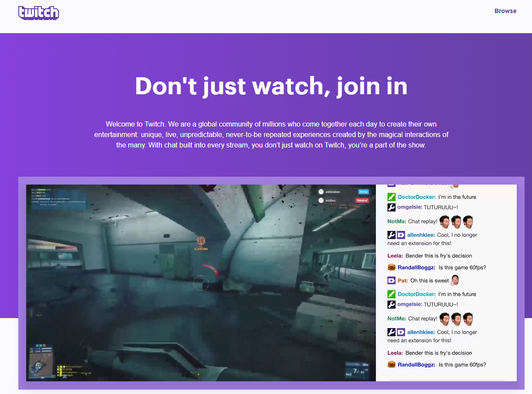This screenshot has width=532, height=394.
Task: Click the turbo battery badge in the first allenhklee message
Action: (401, 235)
